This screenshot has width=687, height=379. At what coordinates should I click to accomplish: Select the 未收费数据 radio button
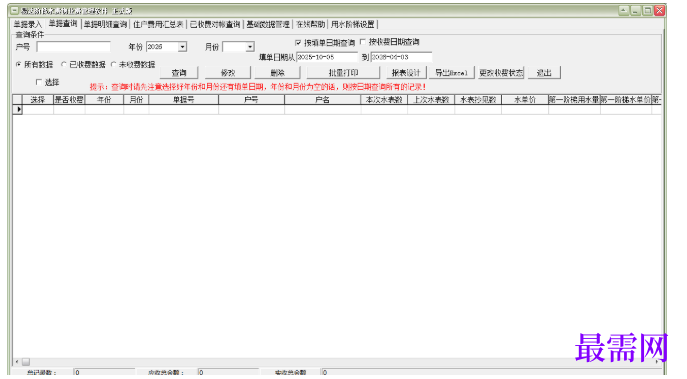[113, 64]
